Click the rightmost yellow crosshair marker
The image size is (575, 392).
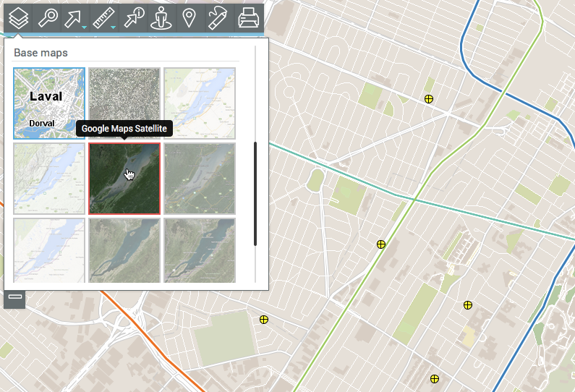467,305
